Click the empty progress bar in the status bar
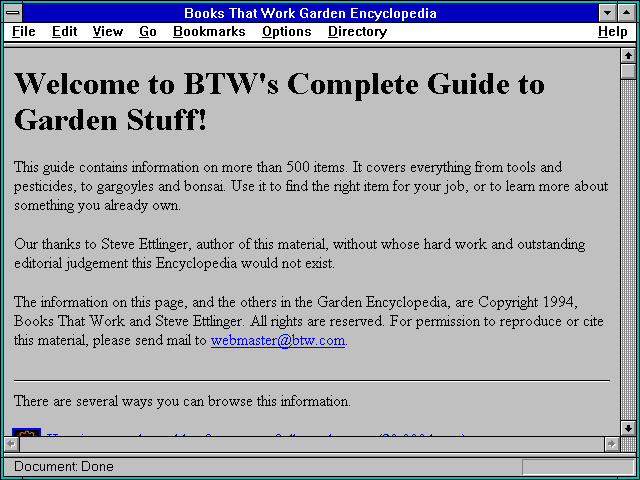 (578, 467)
